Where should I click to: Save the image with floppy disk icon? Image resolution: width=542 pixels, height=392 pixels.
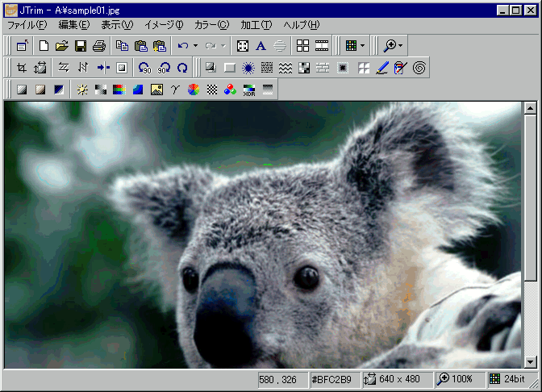coord(81,46)
